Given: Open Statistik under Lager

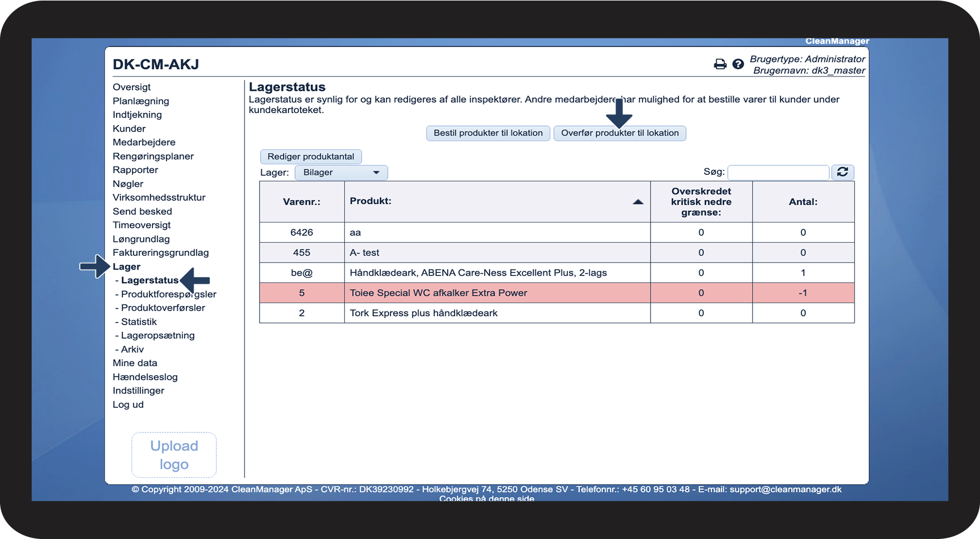Looking at the screenshot, I should pyautogui.click(x=139, y=322).
